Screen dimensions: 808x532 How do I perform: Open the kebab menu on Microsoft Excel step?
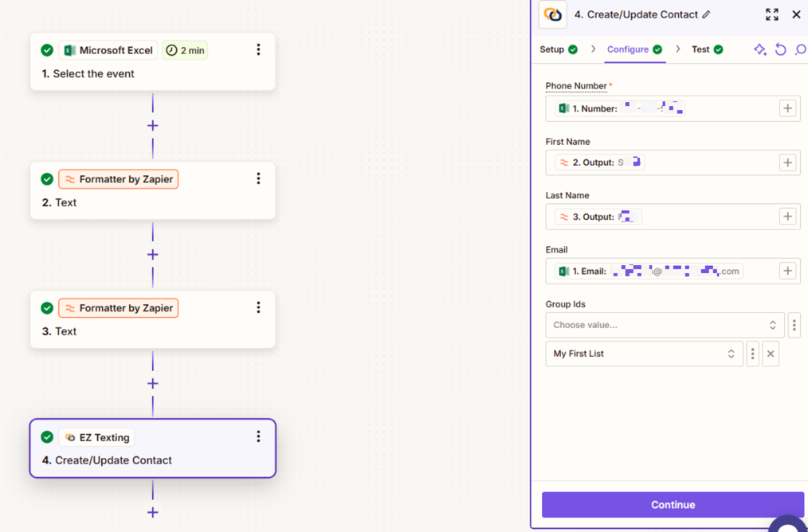tap(258, 50)
